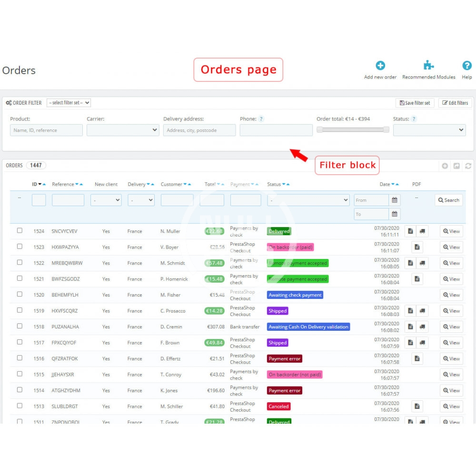Click the Phone filter help icon
This screenshot has height=476, width=476.
click(x=261, y=119)
